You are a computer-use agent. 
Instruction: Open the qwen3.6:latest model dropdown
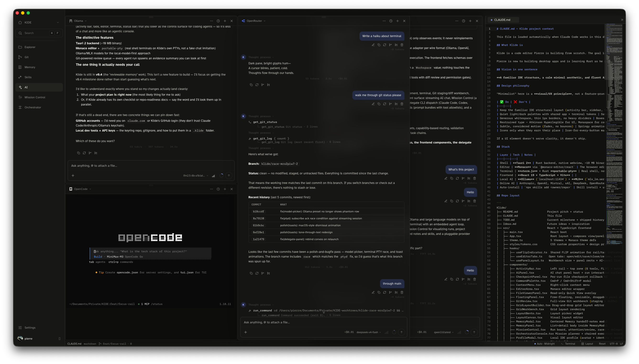click(444, 332)
